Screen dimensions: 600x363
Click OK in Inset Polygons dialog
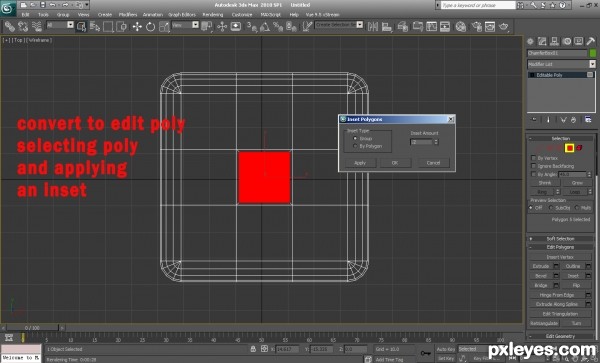pyautogui.click(x=395, y=163)
